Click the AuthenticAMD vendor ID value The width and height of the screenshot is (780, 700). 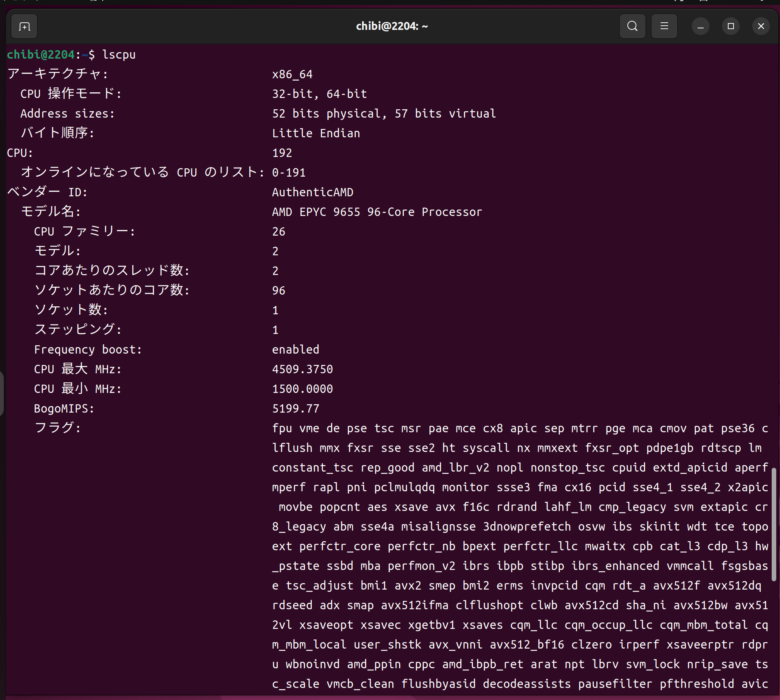point(312,192)
